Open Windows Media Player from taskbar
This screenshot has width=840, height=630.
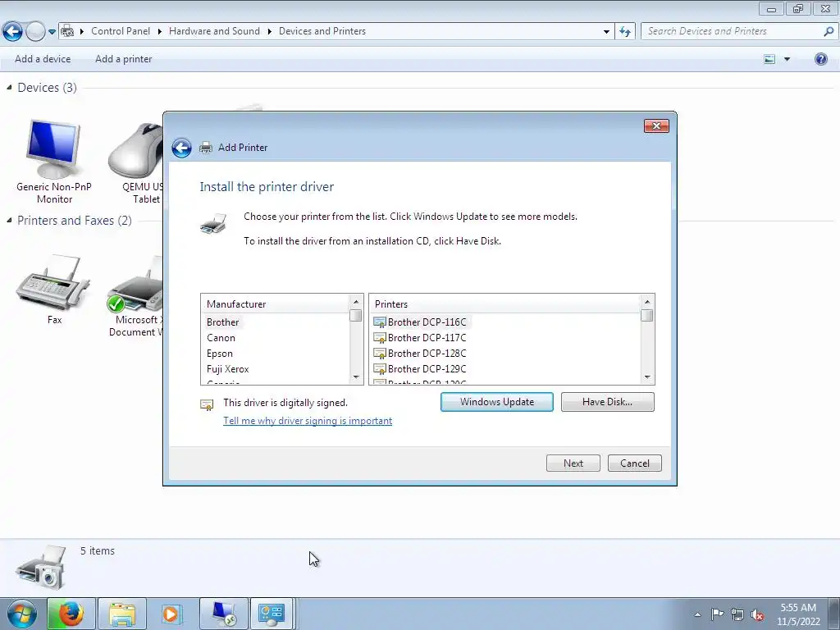point(172,614)
